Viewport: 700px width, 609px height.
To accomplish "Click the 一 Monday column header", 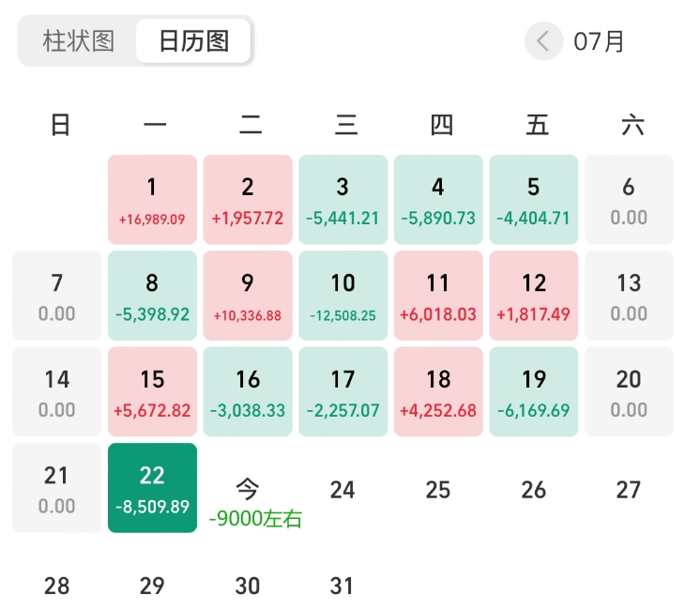I will (x=156, y=125).
